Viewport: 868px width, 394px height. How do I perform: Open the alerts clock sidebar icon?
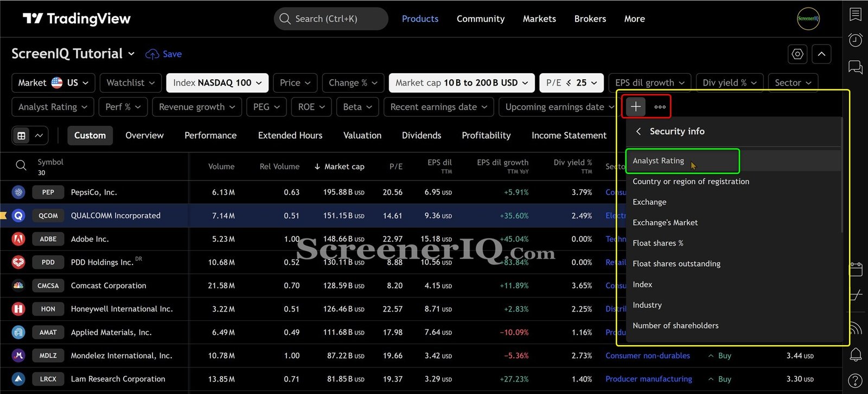click(x=856, y=40)
